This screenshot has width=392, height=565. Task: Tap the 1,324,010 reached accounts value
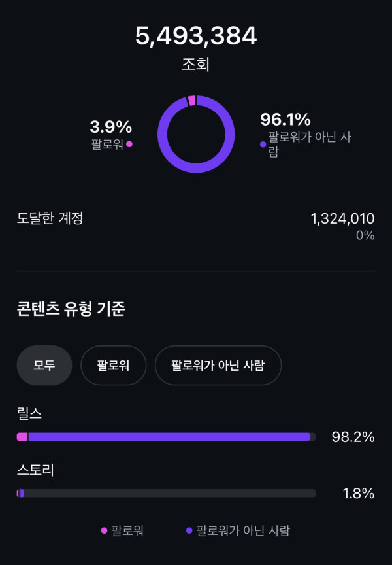[x=342, y=218]
